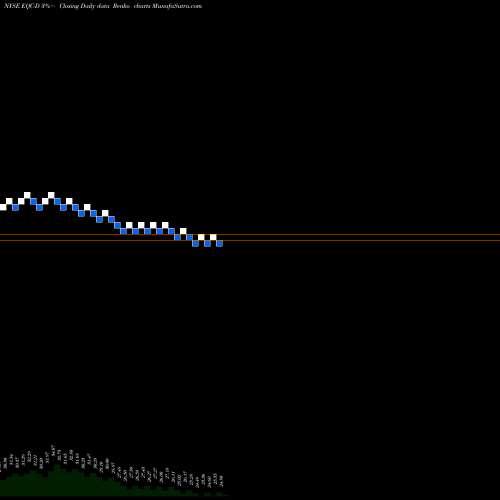Image resolution: width=500 pixels, height=500 pixels.
Task: Click the word Renko in the chart title
Action: [x=121, y=6]
